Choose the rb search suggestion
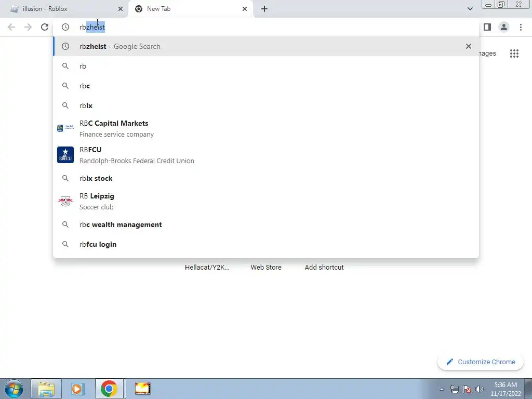 click(x=266, y=66)
